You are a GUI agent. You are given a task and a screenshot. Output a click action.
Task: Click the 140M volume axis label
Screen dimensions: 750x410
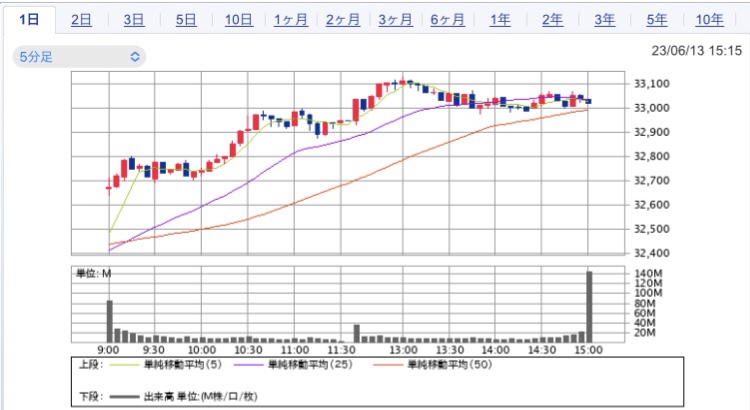coord(648,274)
